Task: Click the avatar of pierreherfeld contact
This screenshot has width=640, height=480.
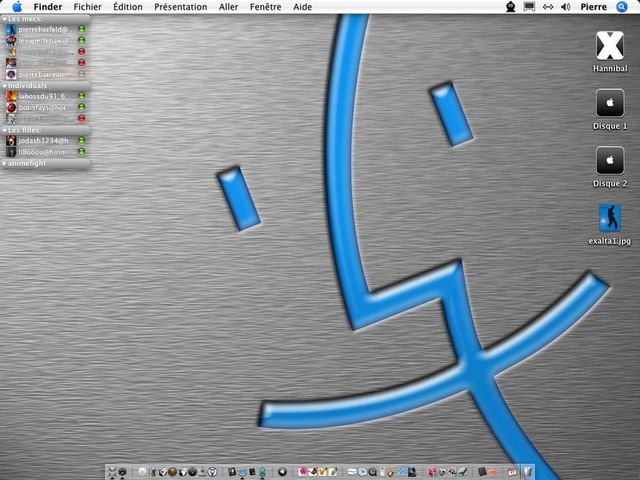Action: tap(11, 29)
